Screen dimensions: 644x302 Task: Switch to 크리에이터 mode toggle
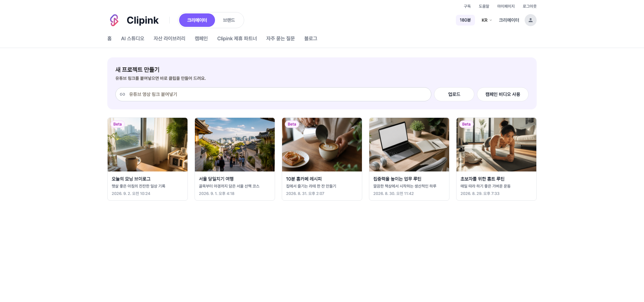[x=197, y=20]
